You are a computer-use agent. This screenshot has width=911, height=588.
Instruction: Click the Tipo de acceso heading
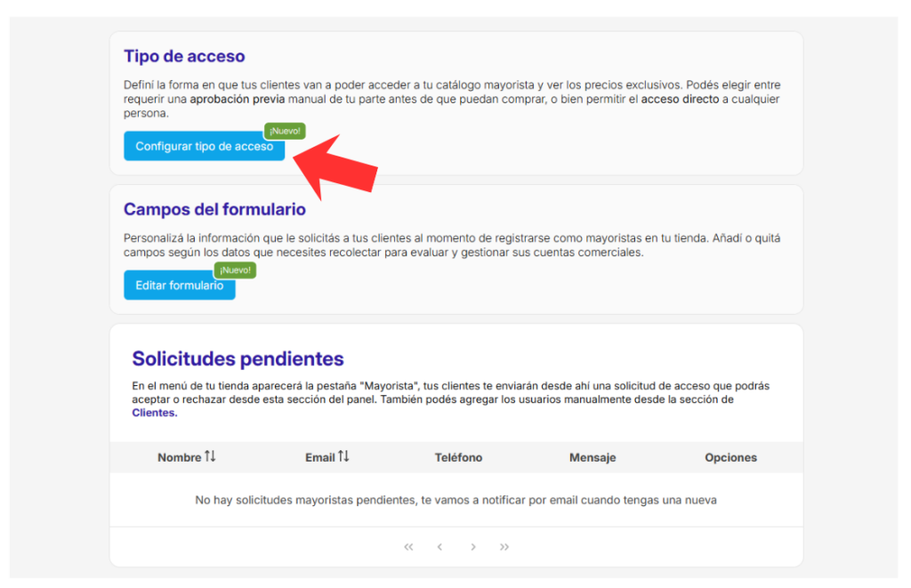tap(184, 56)
